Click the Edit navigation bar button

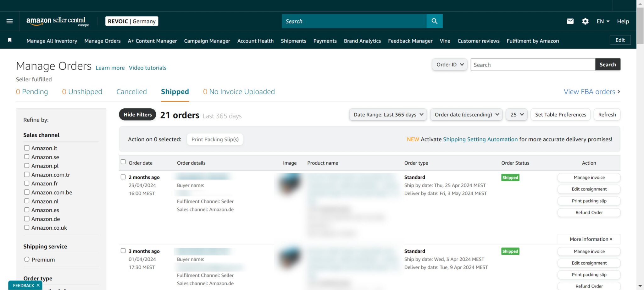620,40
